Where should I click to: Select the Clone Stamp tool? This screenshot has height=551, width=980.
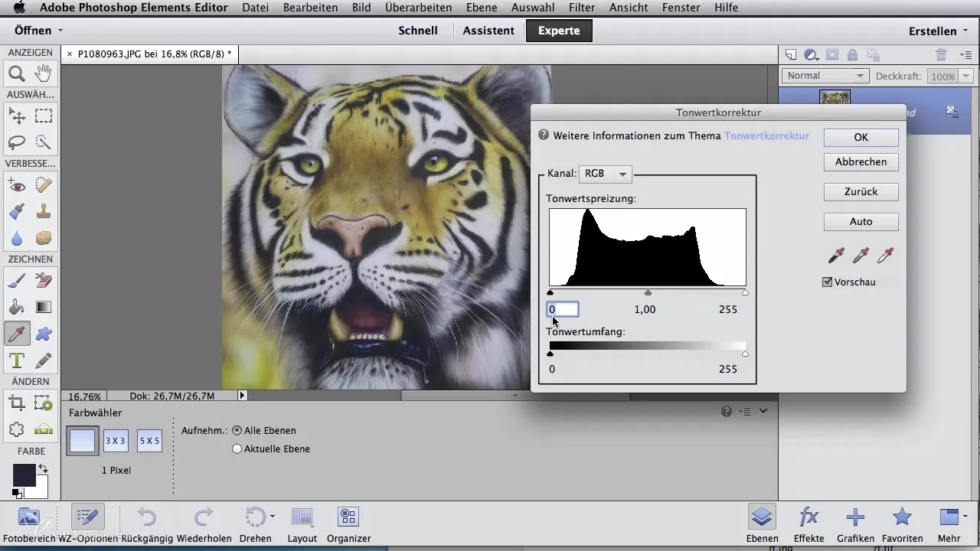coord(44,211)
